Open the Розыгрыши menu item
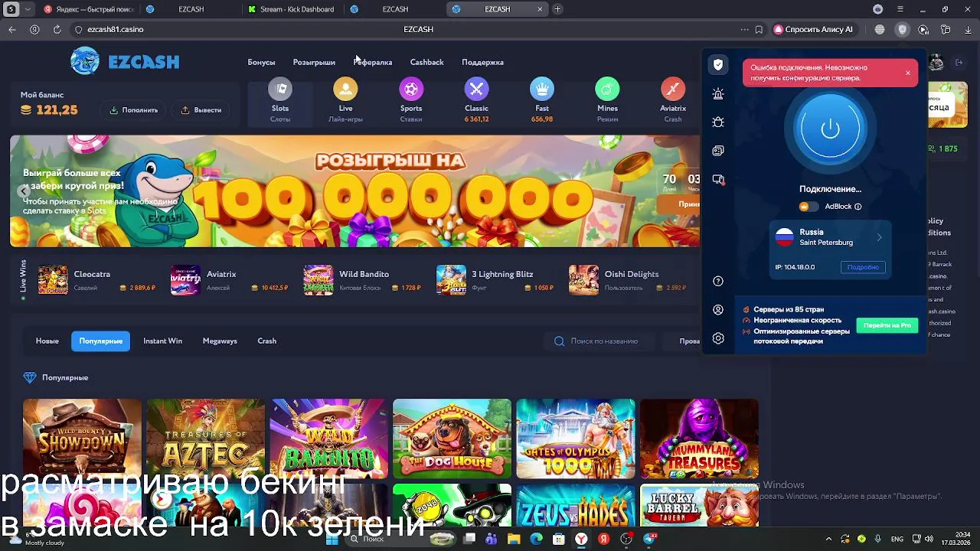Viewport: 980px width, 551px height. [314, 62]
